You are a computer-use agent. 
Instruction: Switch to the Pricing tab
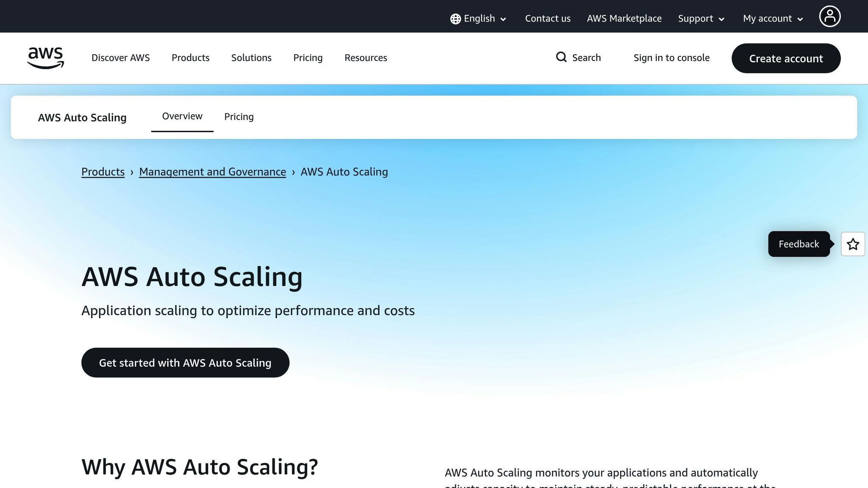[x=239, y=116]
